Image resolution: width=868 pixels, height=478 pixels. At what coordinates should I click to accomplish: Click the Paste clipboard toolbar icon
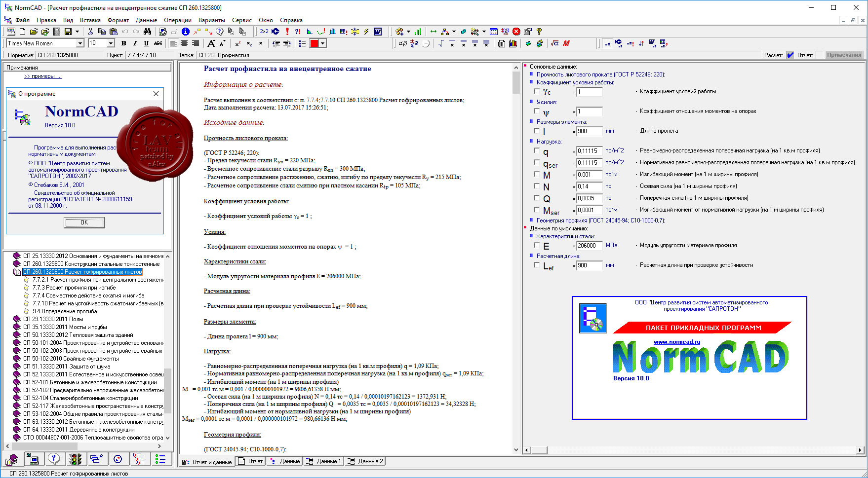click(113, 32)
